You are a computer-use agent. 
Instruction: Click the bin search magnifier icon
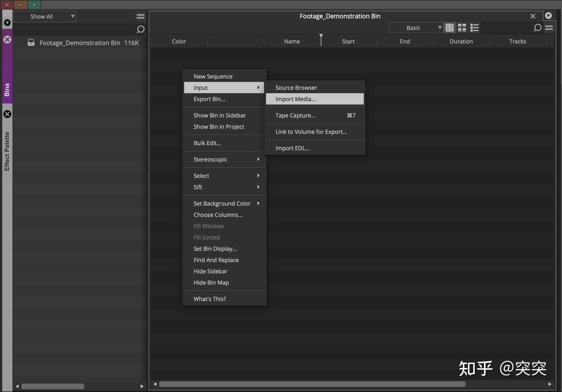click(537, 28)
